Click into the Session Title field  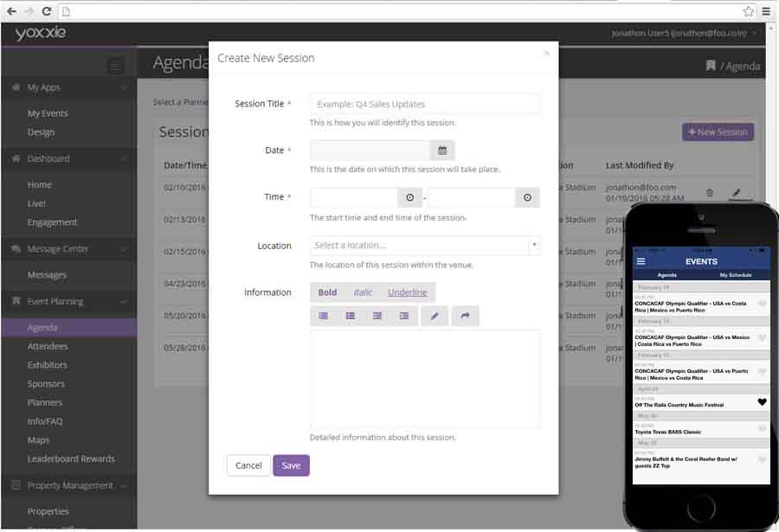point(425,104)
